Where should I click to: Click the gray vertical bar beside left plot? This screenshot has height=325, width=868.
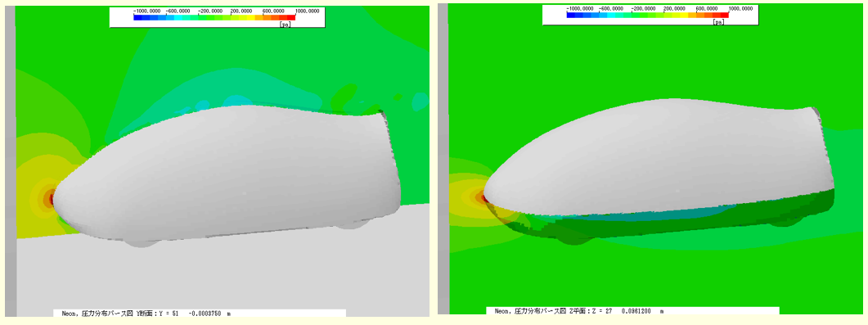10,161
